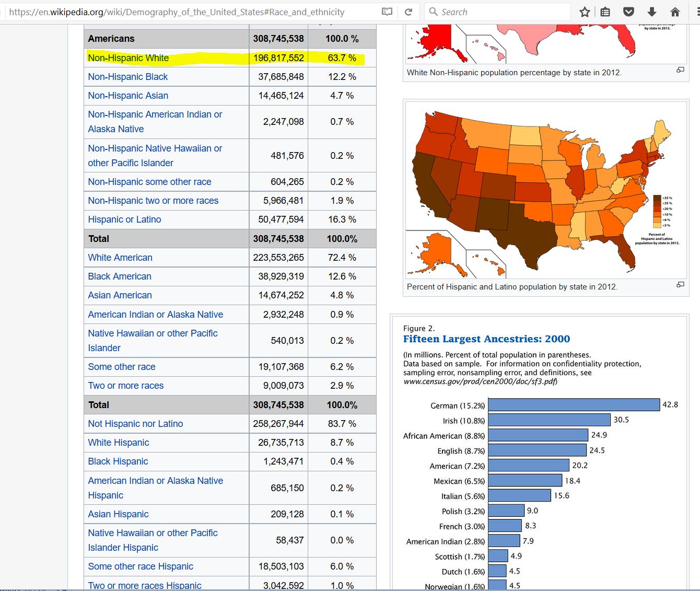
Task: Open the Two or more races link
Action: pyautogui.click(x=125, y=386)
